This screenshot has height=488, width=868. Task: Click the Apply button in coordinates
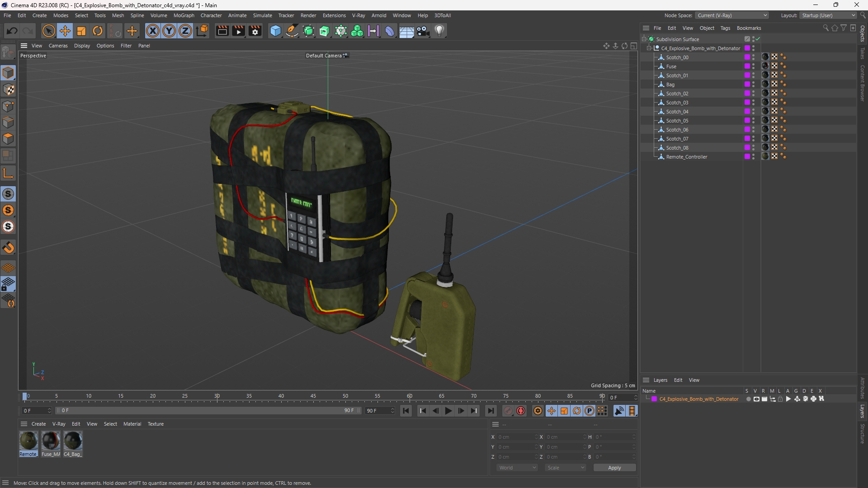tap(614, 468)
